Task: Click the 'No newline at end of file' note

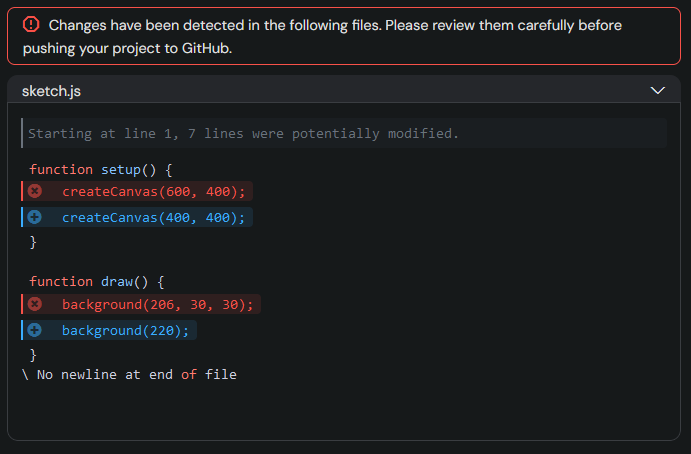Action: [130, 375]
